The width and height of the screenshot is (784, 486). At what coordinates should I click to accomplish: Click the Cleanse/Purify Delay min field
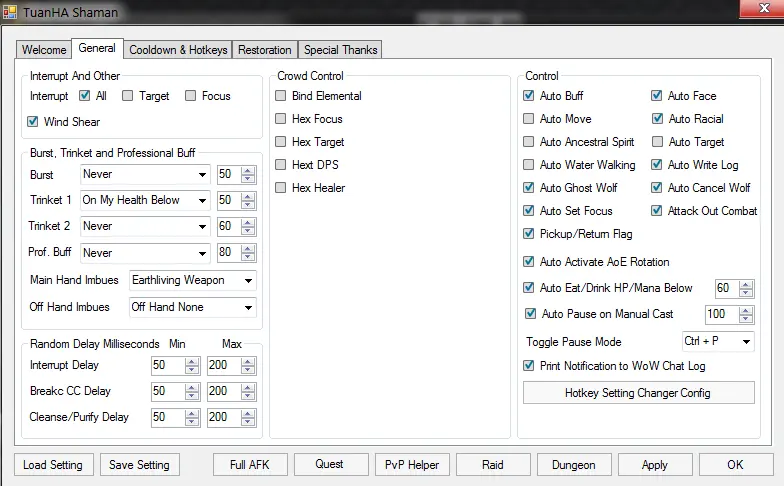165,417
